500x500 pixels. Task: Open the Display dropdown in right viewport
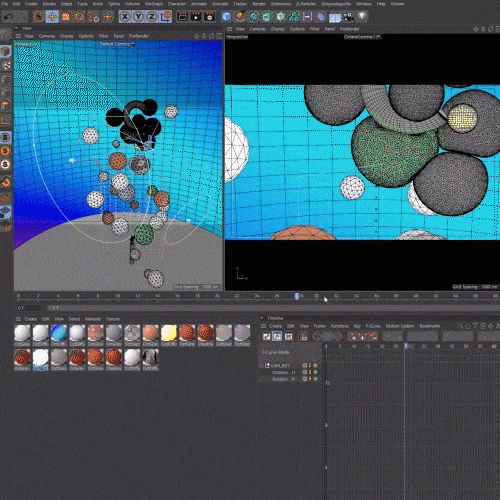click(x=278, y=29)
